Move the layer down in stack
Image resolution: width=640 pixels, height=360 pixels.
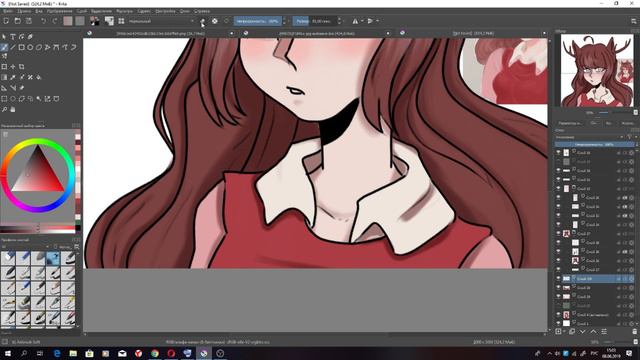[582, 331]
